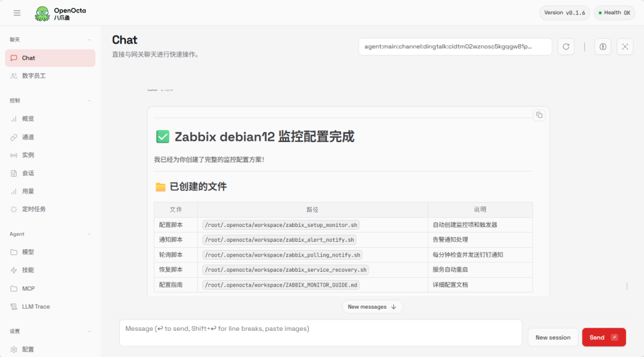Start a New session
This screenshot has width=644, height=357.
[553, 337]
